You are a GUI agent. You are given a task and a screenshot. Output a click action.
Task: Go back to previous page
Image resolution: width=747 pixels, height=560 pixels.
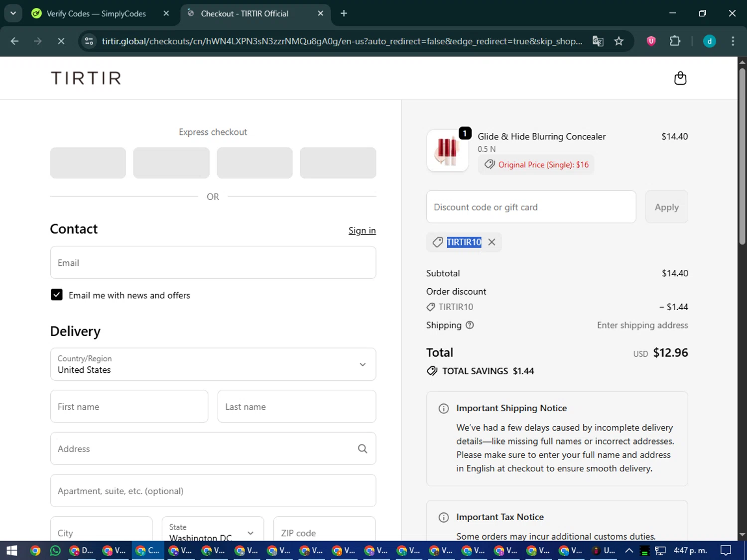pos(14,41)
